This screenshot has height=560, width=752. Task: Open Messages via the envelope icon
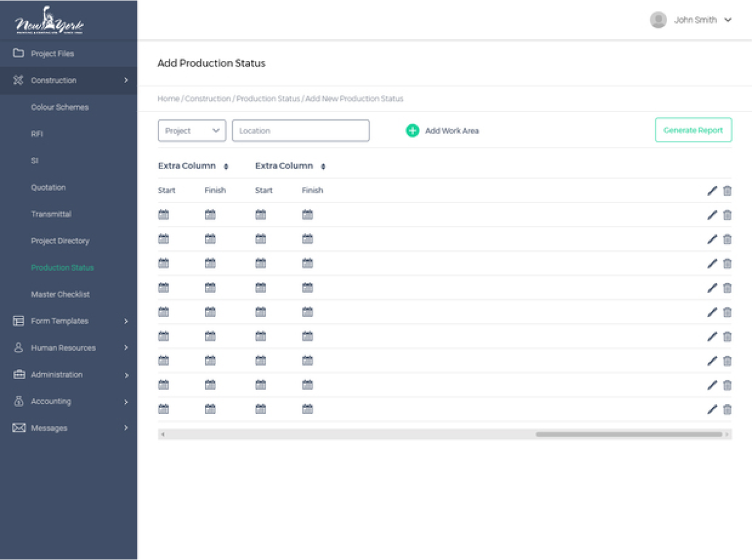(x=18, y=428)
